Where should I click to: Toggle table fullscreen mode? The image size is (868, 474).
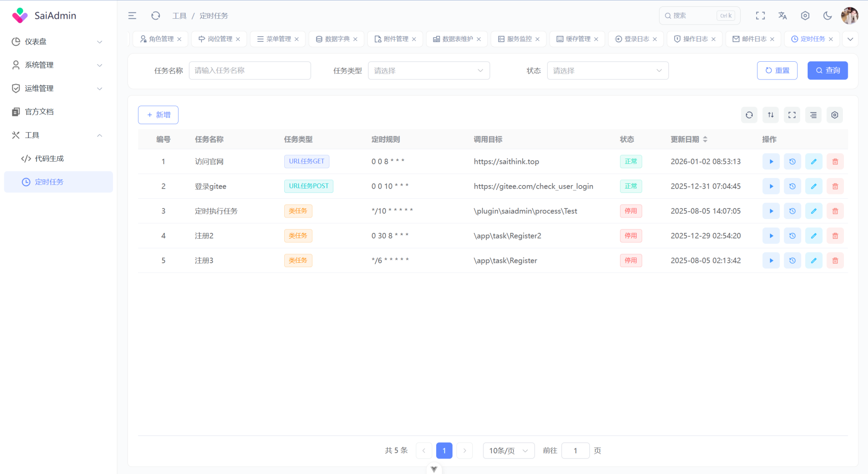click(x=792, y=115)
